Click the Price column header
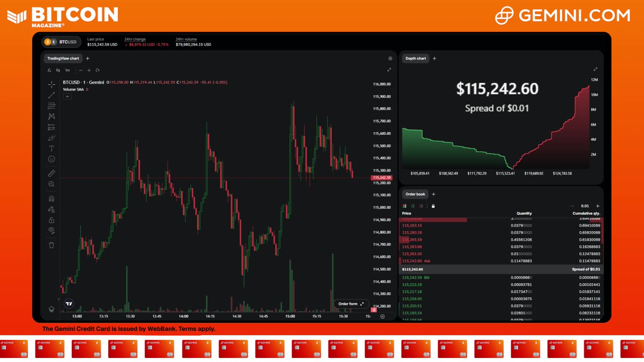This screenshot has height=362, width=644. click(407, 213)
